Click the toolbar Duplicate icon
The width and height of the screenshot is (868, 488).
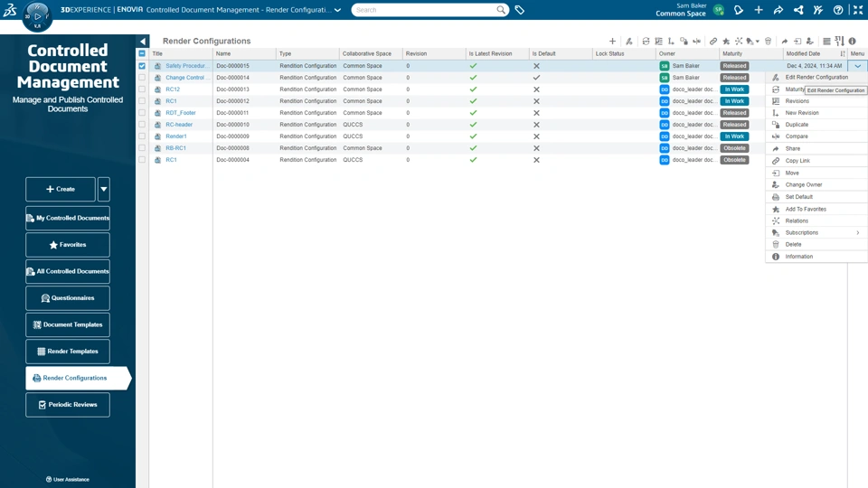pyautogui.click(x=684, y=41)
